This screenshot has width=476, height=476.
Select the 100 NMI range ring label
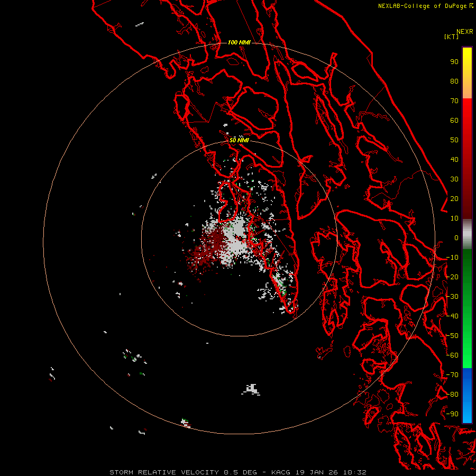click(x=239, y=42)
